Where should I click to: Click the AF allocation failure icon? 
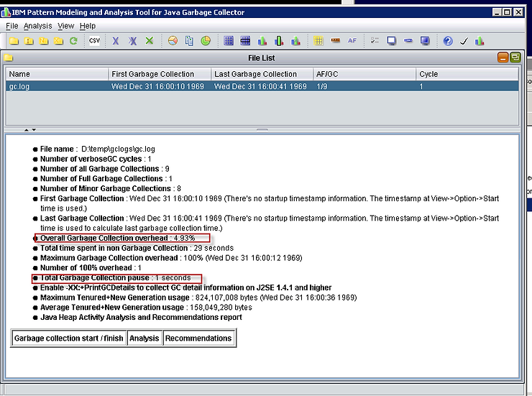pos(352,41)
